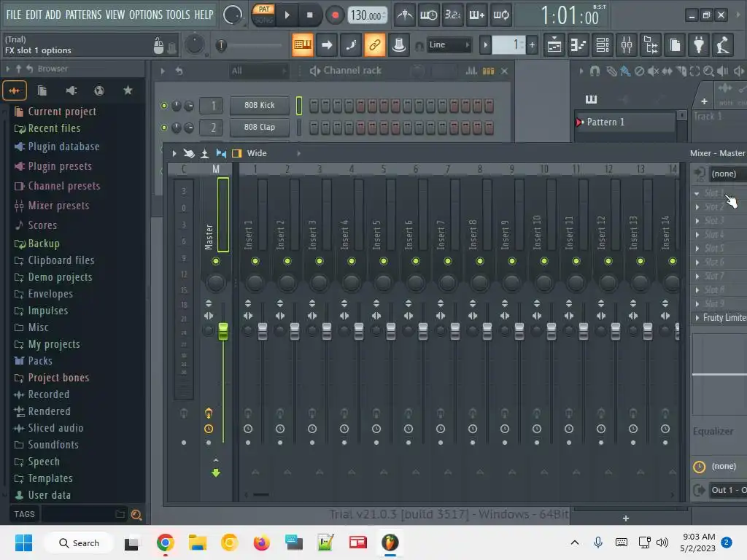Image resolution: width=747 pixels, height=560 pixels.
Task: Click the Master volume fader
Action: (223, 332)
